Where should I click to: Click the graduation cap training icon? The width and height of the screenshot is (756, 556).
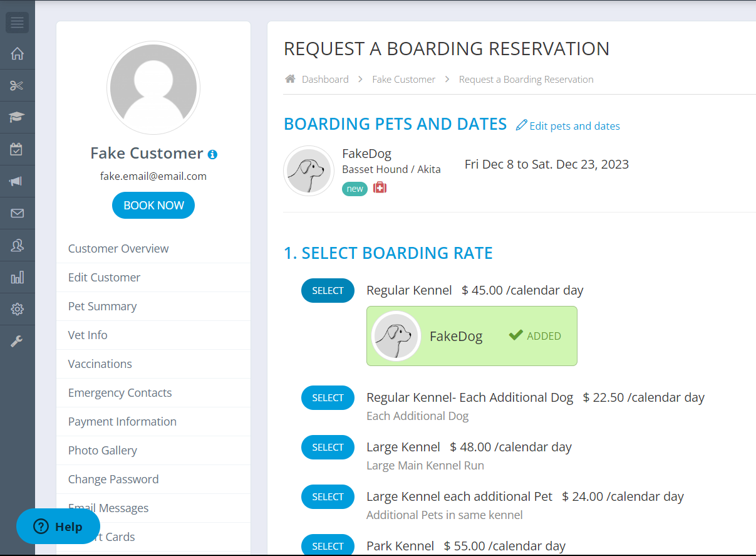17,117
